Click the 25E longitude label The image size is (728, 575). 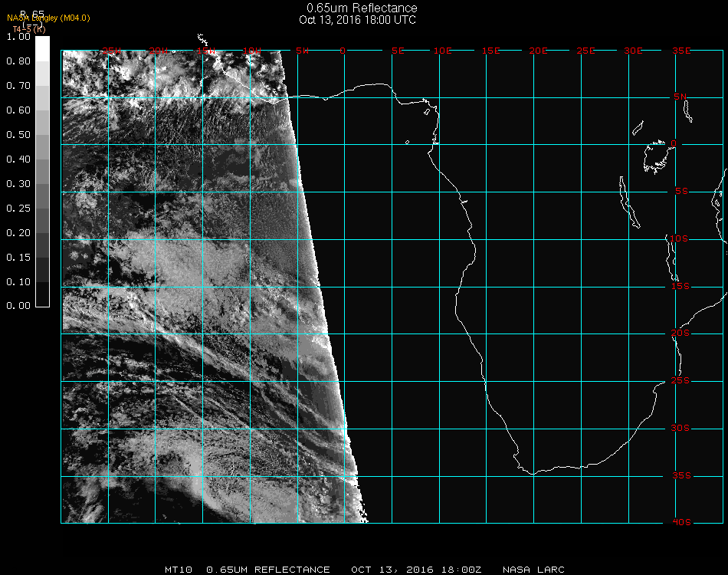point(585,51)
